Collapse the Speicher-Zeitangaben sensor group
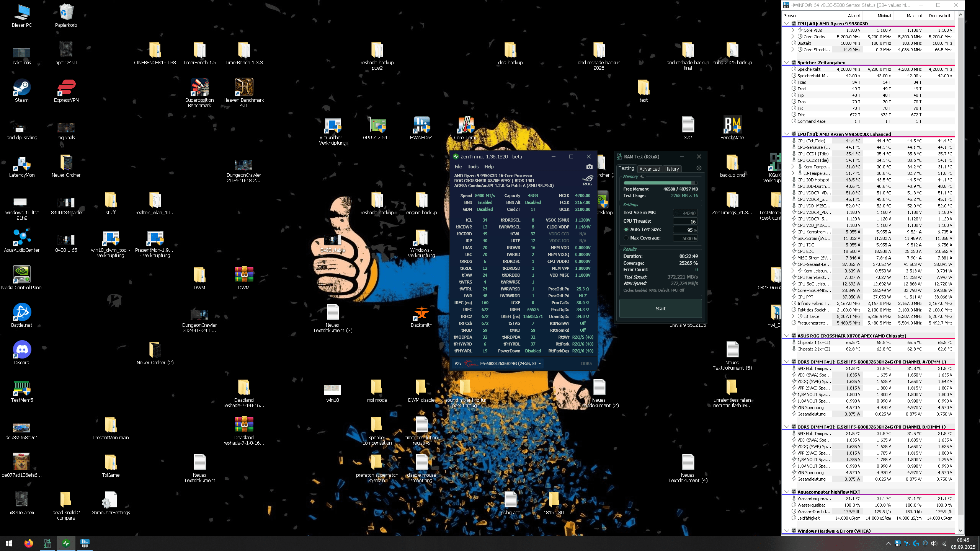Viewport: 980px width, 551px height. 786,62
